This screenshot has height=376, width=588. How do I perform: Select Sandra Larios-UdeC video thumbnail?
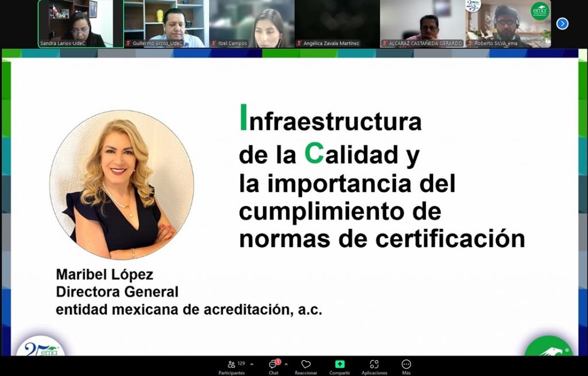[x=80, y=22]
